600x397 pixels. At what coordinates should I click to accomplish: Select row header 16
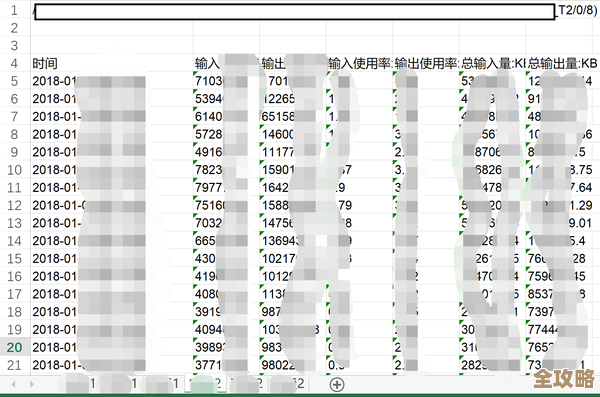15,276
